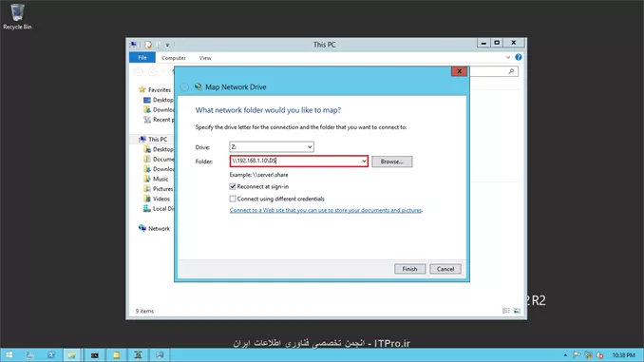Open network status icon in tray
Viewport: 644px width, 362px height.
point(589,355)
